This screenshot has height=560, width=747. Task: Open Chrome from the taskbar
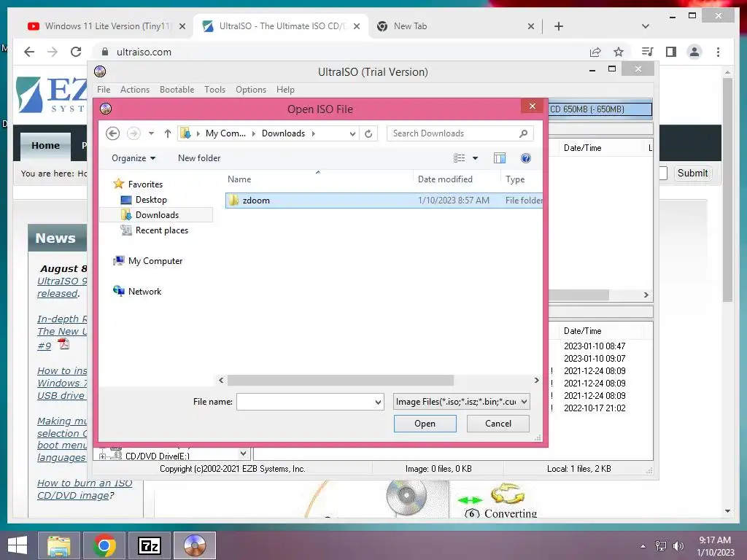(x=104, y=545)
